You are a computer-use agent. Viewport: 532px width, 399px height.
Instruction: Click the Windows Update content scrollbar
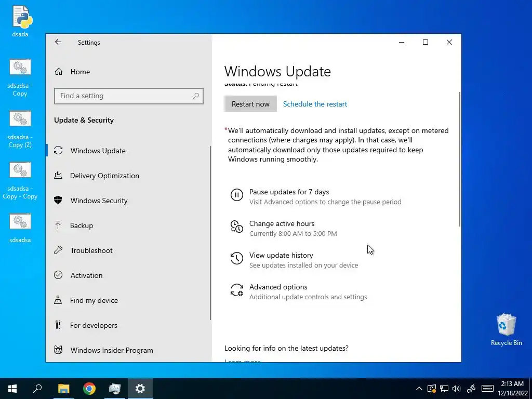(460, 159)
